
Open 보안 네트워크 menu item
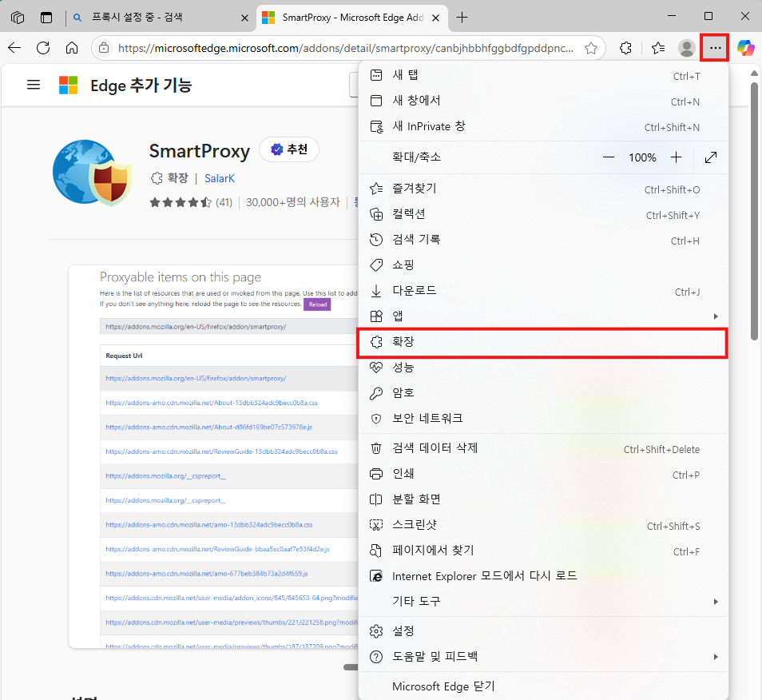543,419
